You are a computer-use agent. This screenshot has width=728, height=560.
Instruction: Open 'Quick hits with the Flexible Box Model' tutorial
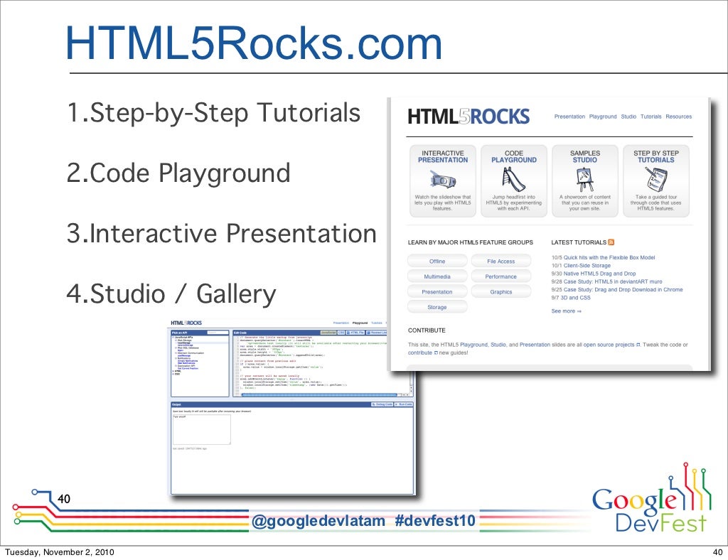point(609,257)
